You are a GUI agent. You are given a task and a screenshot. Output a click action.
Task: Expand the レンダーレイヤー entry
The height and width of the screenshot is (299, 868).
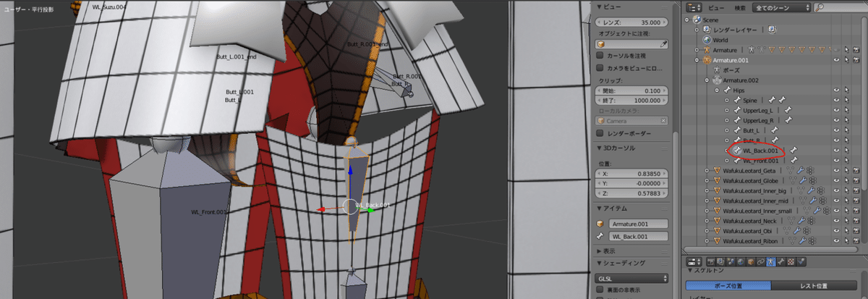click(697, 30)
